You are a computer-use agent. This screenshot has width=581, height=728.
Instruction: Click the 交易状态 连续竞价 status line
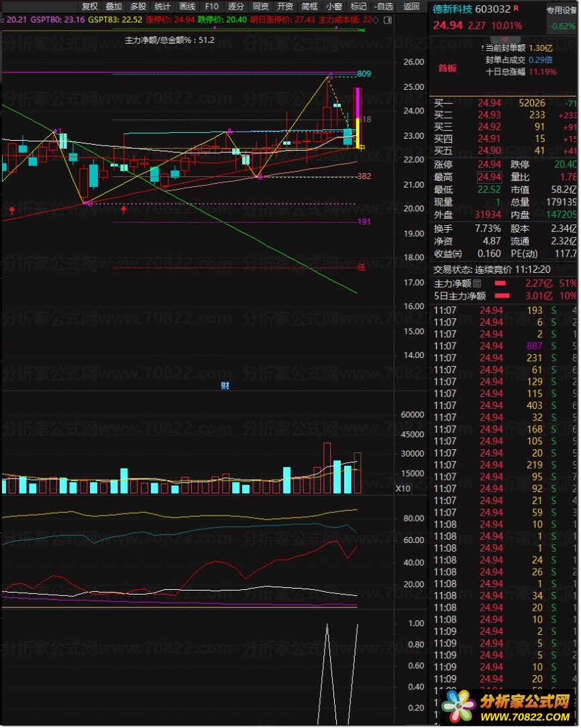[x=492, y=269]
